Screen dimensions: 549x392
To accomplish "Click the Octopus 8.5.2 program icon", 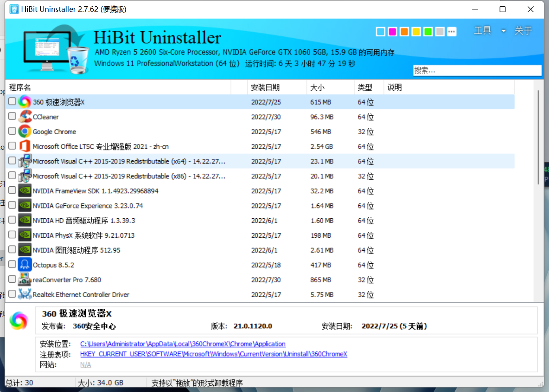I will pyautogui.click(x=25, y=264).
